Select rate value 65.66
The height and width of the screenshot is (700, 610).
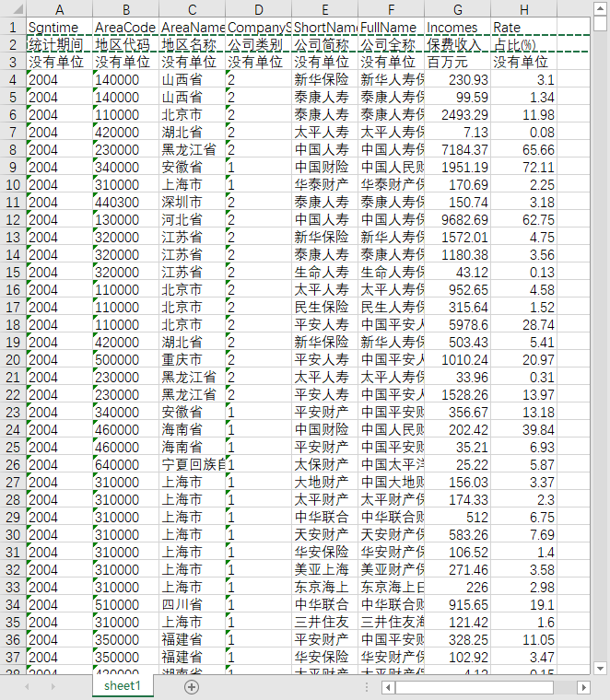pyautogui.click(x=523, y=149)
